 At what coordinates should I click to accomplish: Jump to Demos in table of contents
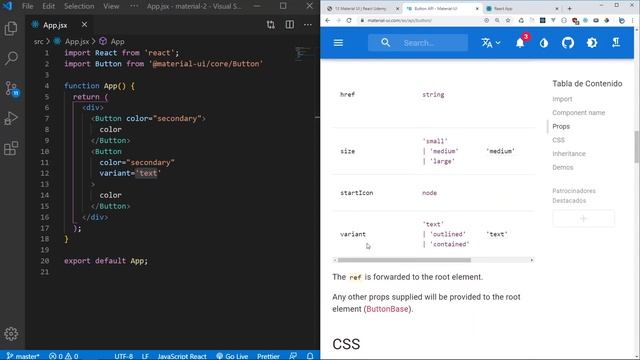pyautogui.click(x=562, y=167)
